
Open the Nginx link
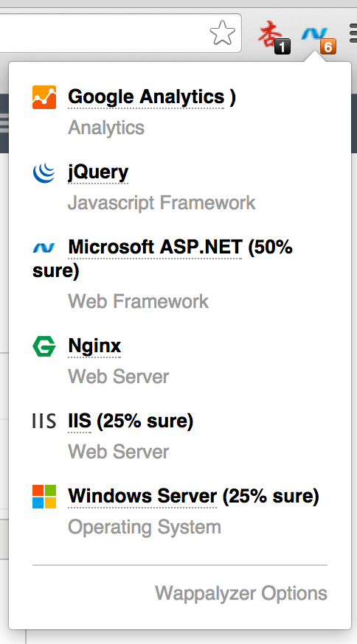pos(94,346)
